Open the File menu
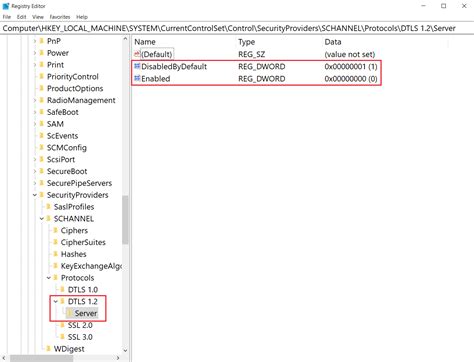This screenshot has height=362, width=474. point(7,17)
